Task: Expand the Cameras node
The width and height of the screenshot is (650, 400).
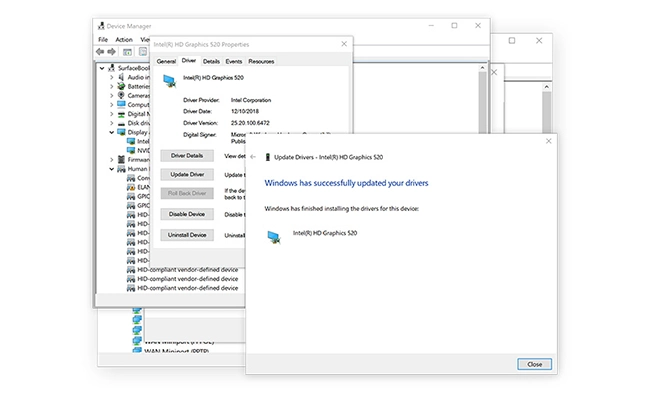Action: (112, 95)
